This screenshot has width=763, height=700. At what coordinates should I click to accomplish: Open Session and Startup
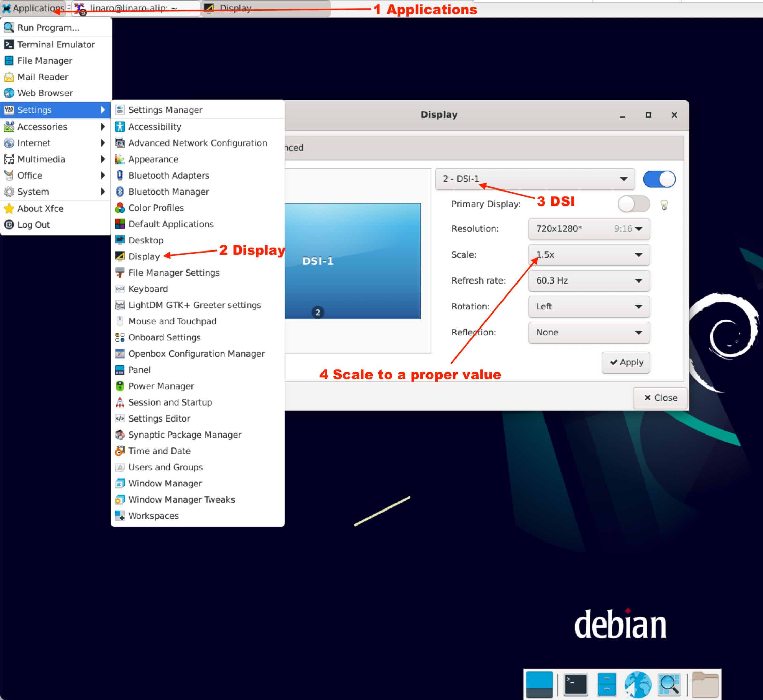tap(197, 402)
